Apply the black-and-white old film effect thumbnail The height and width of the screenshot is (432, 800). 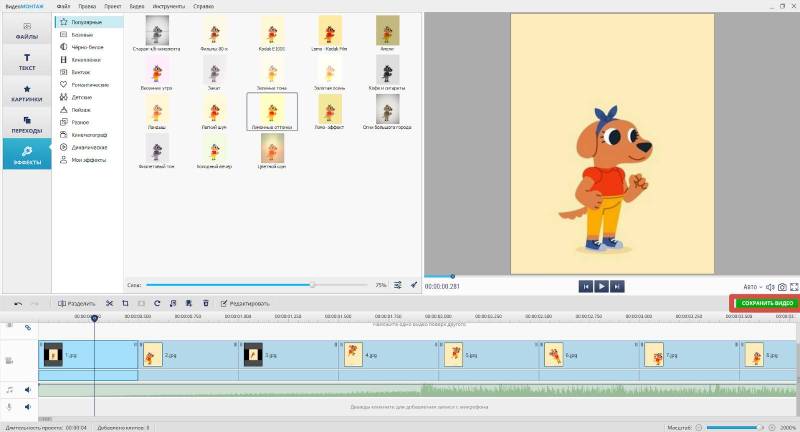pyautogui.click(x=157, y=31)
